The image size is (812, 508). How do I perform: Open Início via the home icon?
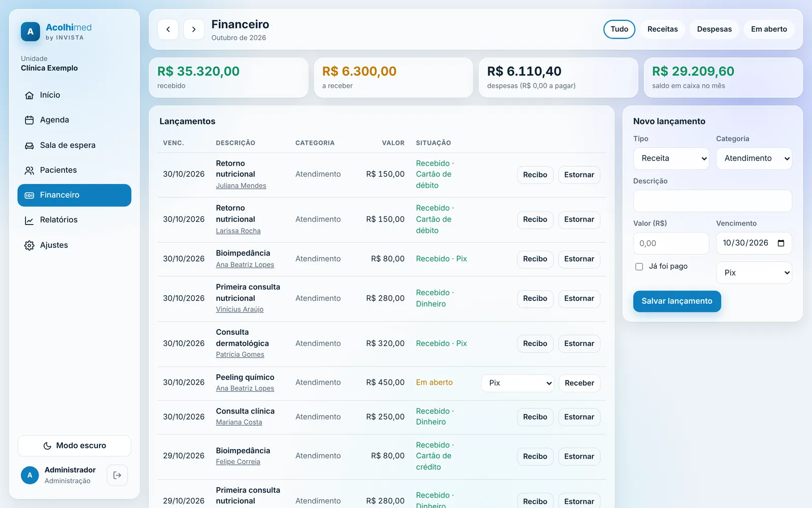click(29, 96)
